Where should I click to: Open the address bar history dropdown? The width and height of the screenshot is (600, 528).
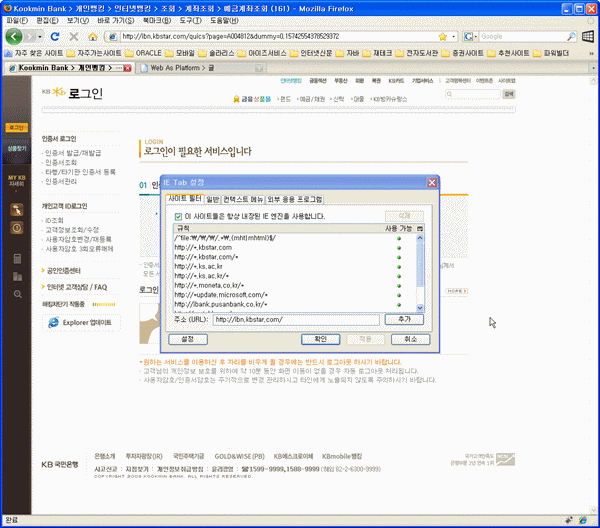(x=454, y=36)
